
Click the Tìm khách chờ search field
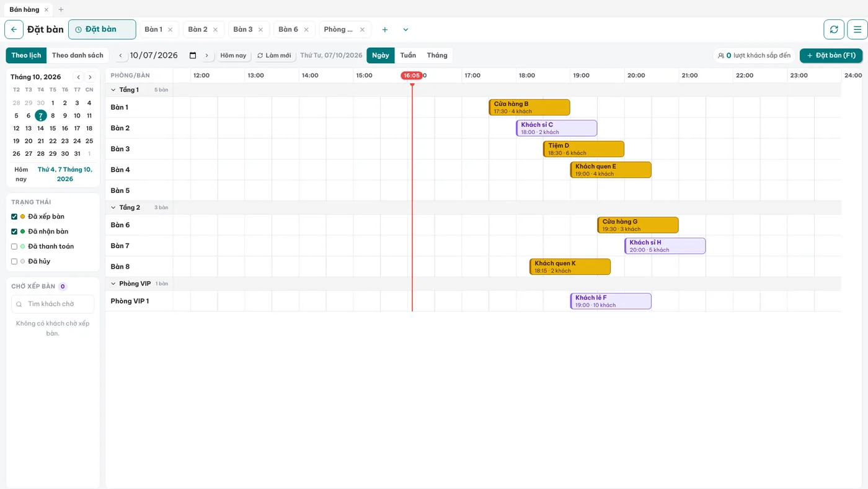click(x=53, y=304)
